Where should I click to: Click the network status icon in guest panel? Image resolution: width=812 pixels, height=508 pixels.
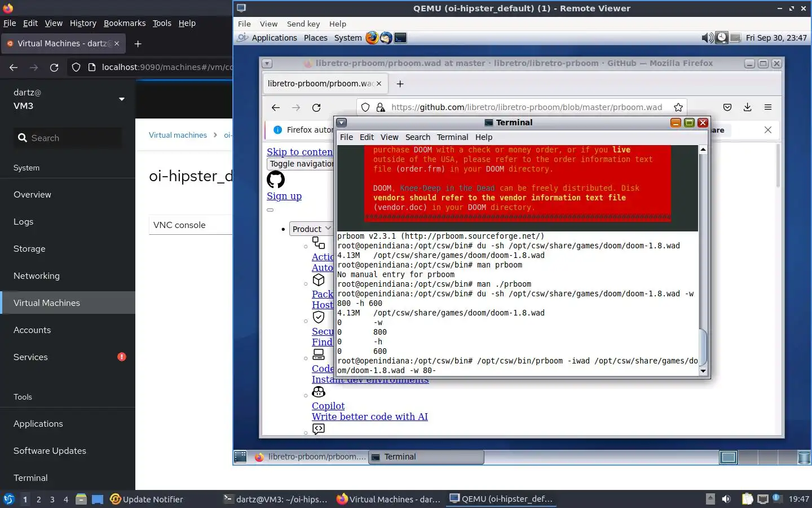tap(735, 38)
